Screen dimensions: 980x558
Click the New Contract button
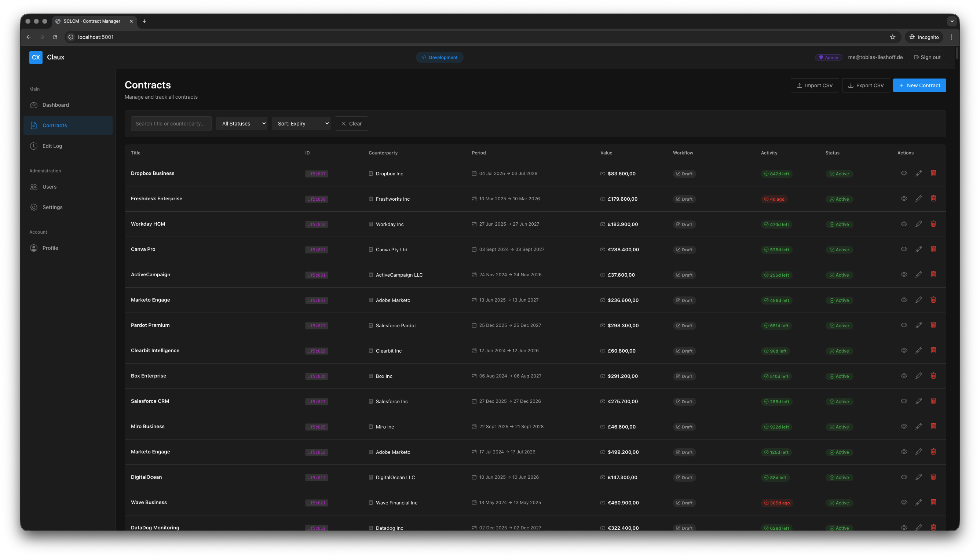(x=919, y=85)
